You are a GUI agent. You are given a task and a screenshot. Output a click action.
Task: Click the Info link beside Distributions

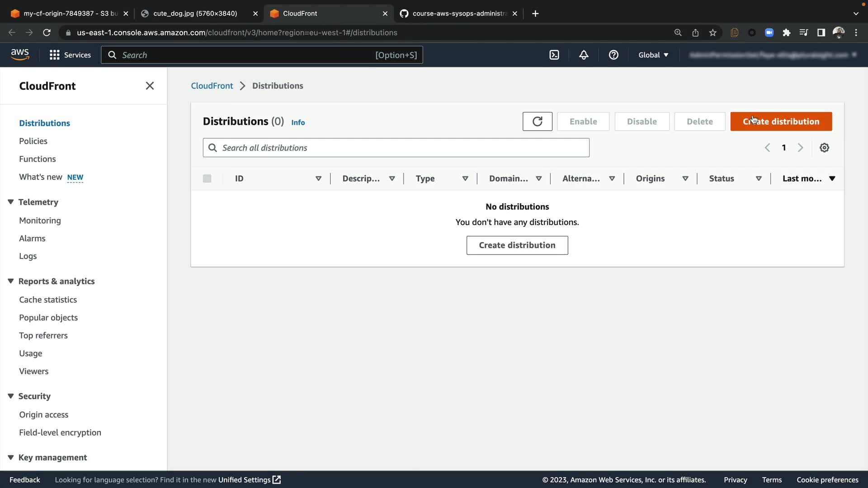click(298, 122)
